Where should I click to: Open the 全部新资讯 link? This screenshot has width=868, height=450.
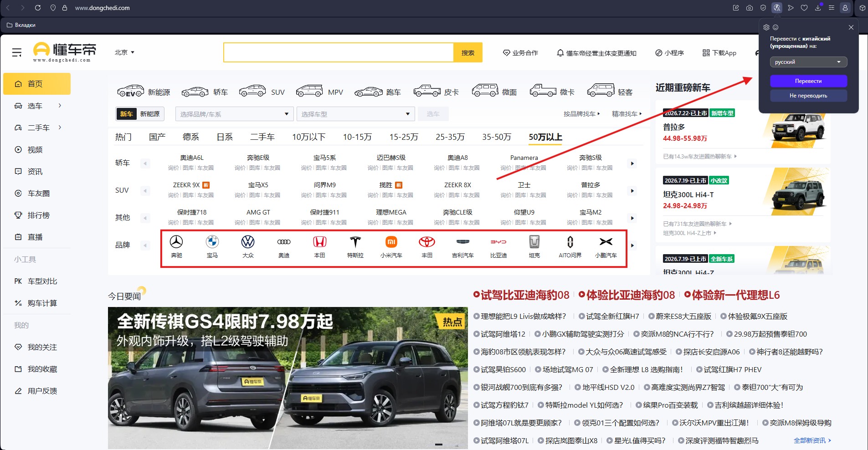click(812, 440)
